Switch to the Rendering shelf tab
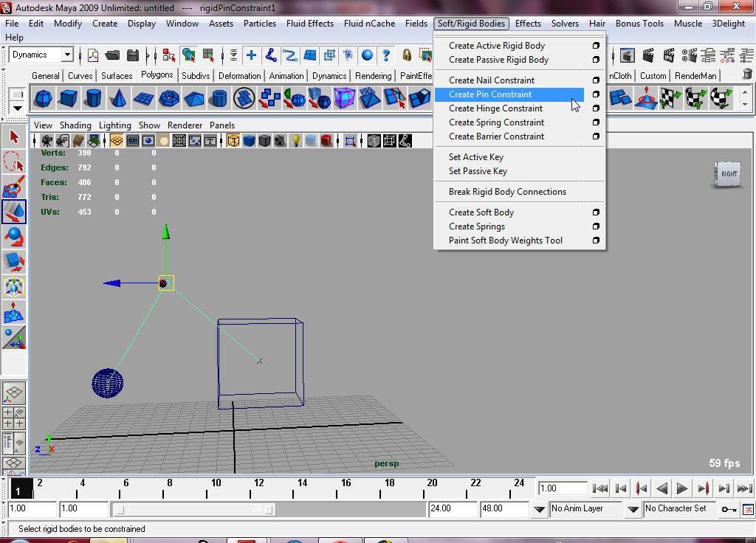This screenshot has height=543, width=756. click(x=373, y=76)
